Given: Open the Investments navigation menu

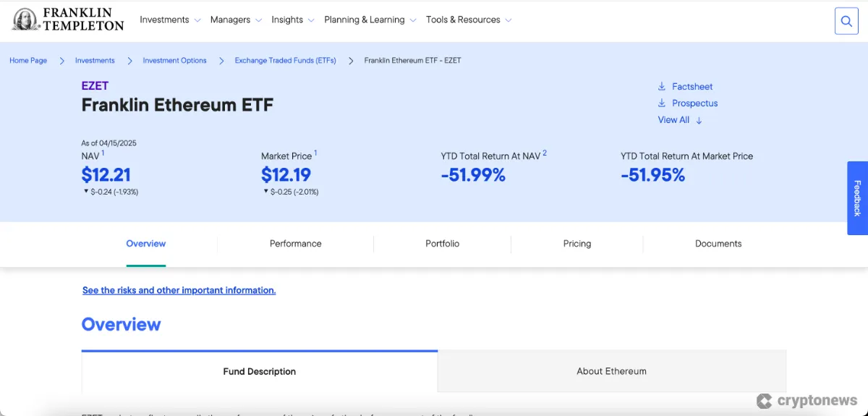Looking at the screenshot, I should tap(164, 20).
